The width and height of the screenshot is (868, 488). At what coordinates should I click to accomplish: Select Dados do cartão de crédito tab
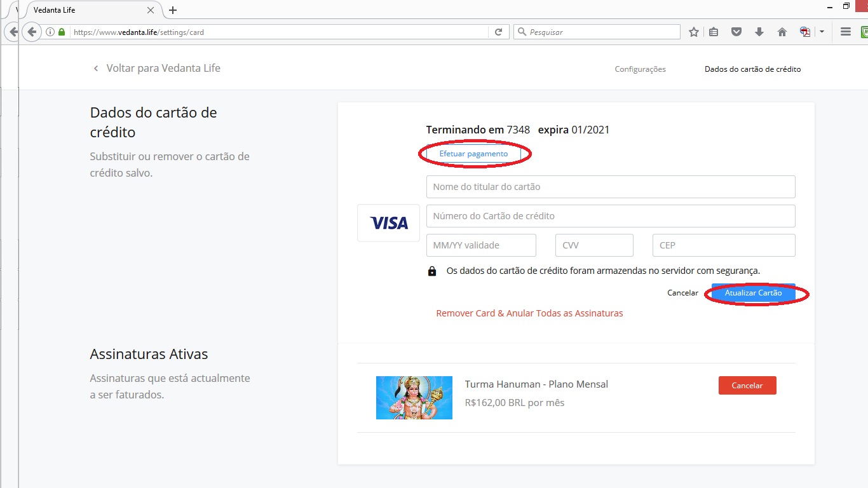(x=752, y=69)
